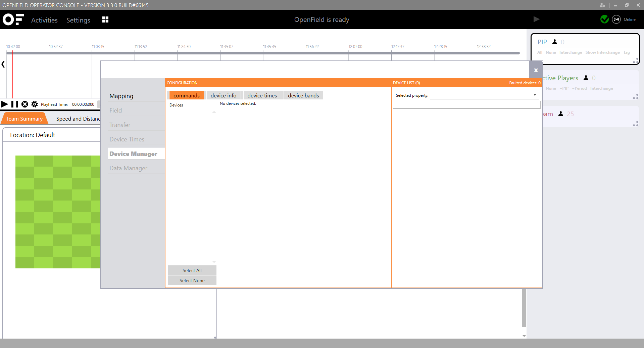Click the Active Players panel dots handle
The width and height of the screenshot is (644, 348).
click(636, 96)
